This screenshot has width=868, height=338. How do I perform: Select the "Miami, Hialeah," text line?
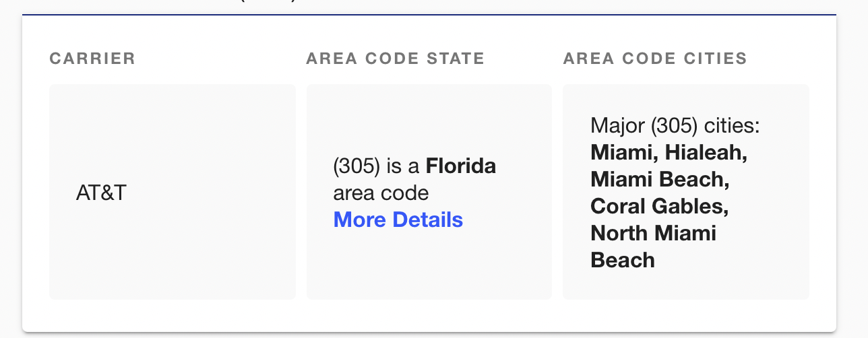click(669, 152)
